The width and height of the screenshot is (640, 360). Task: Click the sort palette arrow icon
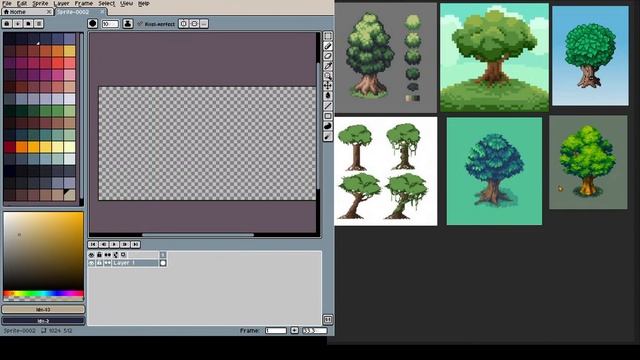coord(18,24)
